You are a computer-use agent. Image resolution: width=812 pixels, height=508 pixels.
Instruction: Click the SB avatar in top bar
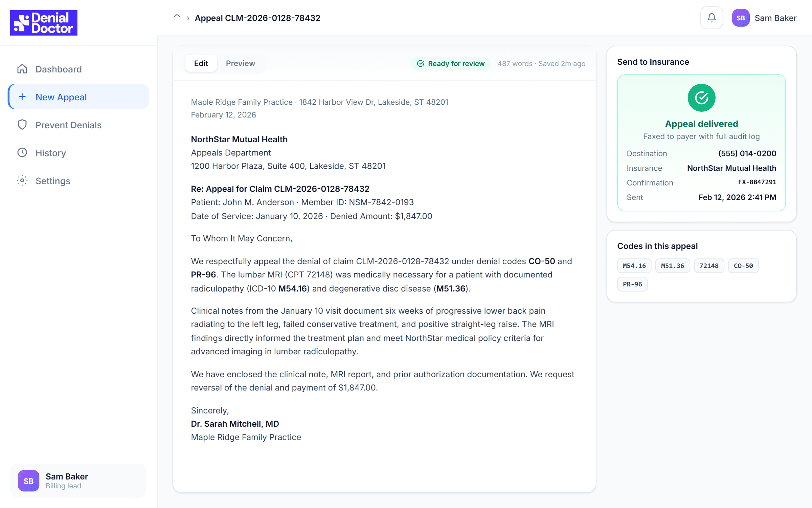point(741,18)
